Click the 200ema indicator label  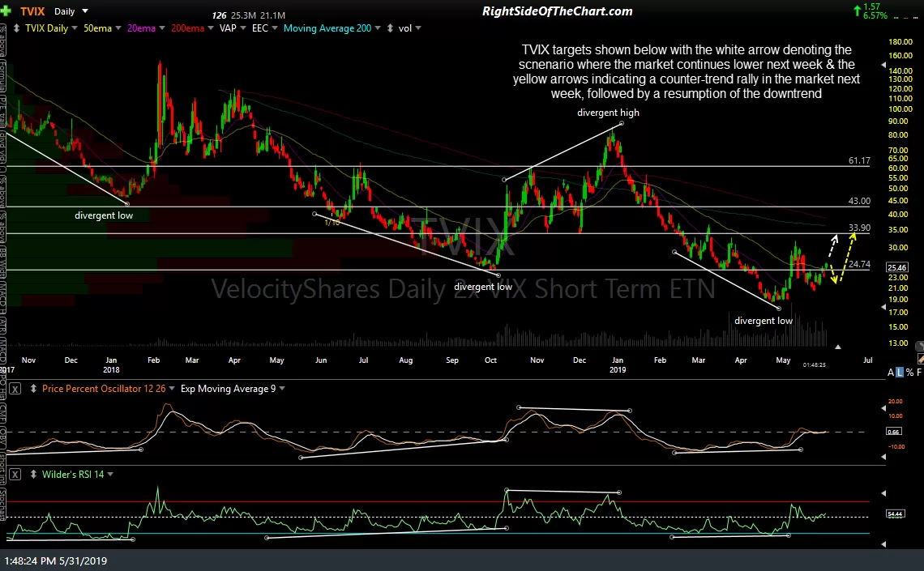[187, 28]
